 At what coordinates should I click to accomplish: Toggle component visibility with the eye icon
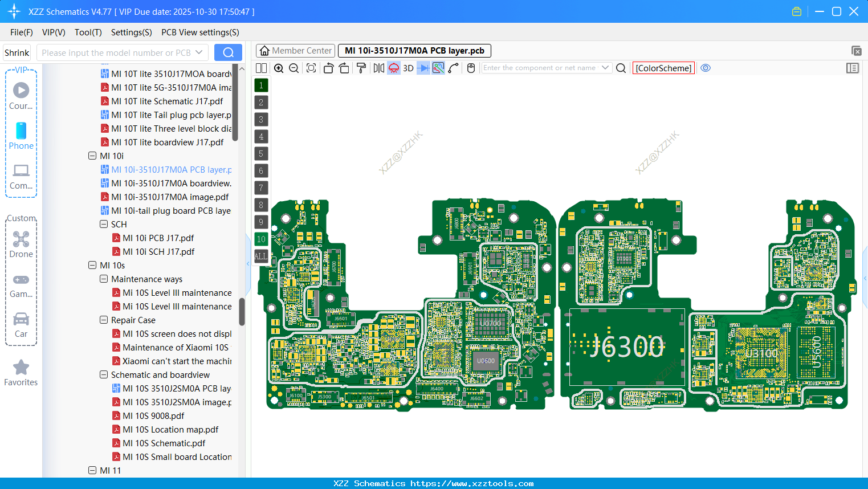(x=706, y=68)
